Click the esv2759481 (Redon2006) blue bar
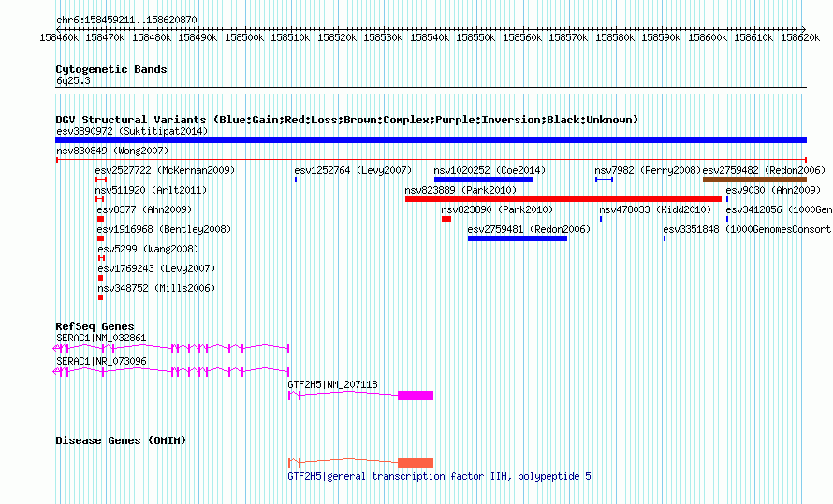833x504 pixels. click(518, 238)
